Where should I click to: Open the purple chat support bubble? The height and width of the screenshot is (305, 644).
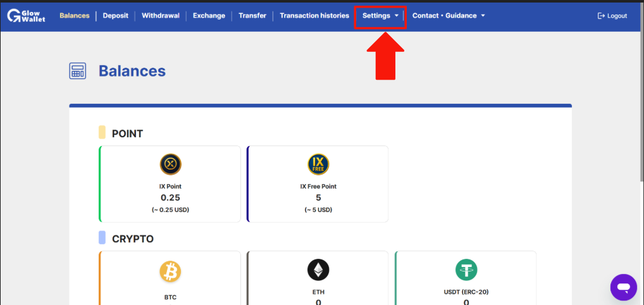[623, 287]
